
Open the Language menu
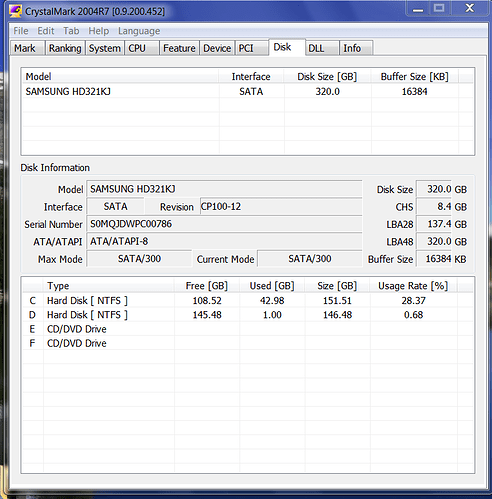coord(139,31)
